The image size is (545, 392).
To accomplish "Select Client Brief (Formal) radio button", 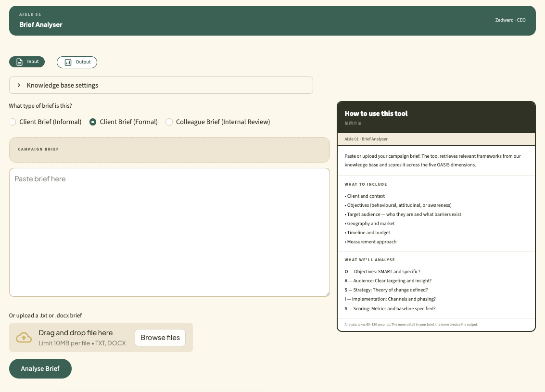I will pyautogui.click(x=93, y=122).
